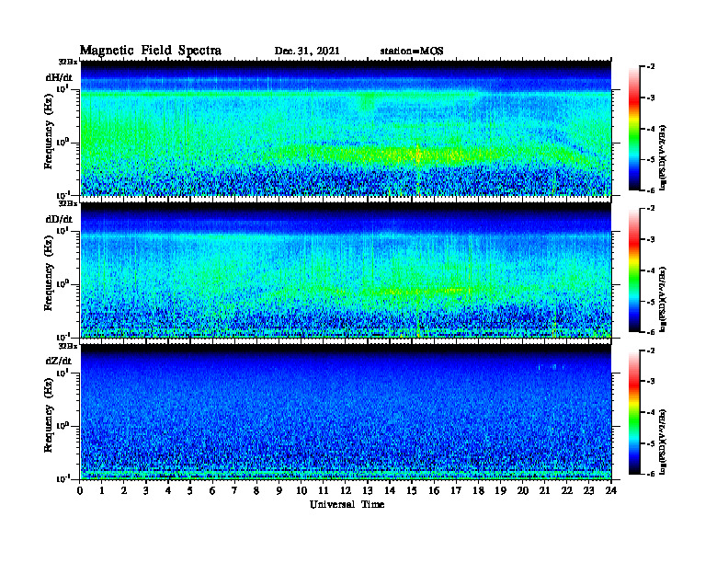Viewport: 728px width, 563px height.
Task: Click the 32Hz label atop the dD/dt panel
Action: click(x=68, y=203)
